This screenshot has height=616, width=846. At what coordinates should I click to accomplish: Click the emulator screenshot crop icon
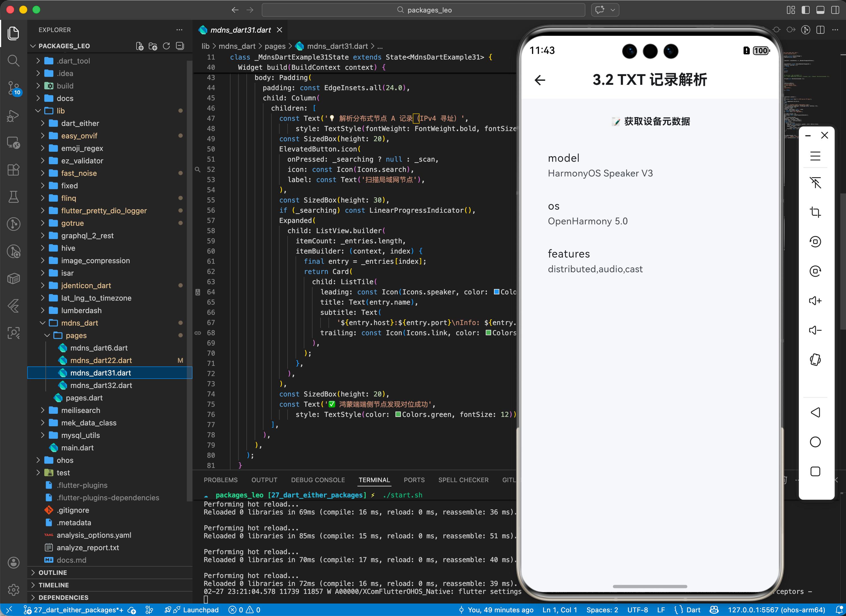coord(815,212)
